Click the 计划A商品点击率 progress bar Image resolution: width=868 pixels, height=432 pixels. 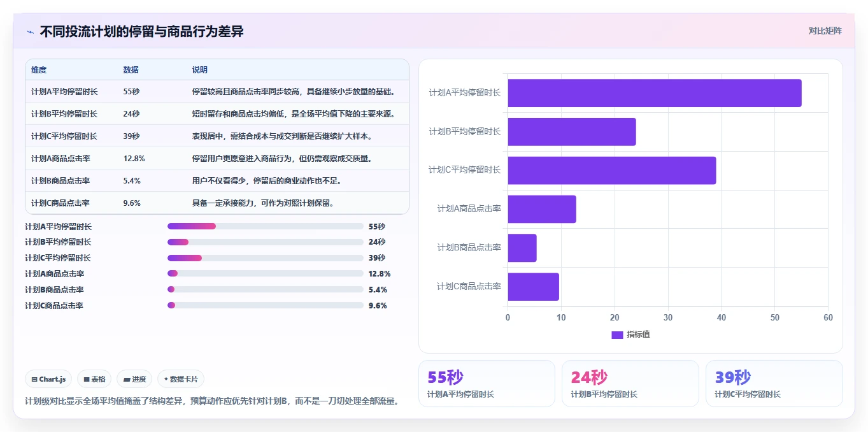[x=266, y=273]
